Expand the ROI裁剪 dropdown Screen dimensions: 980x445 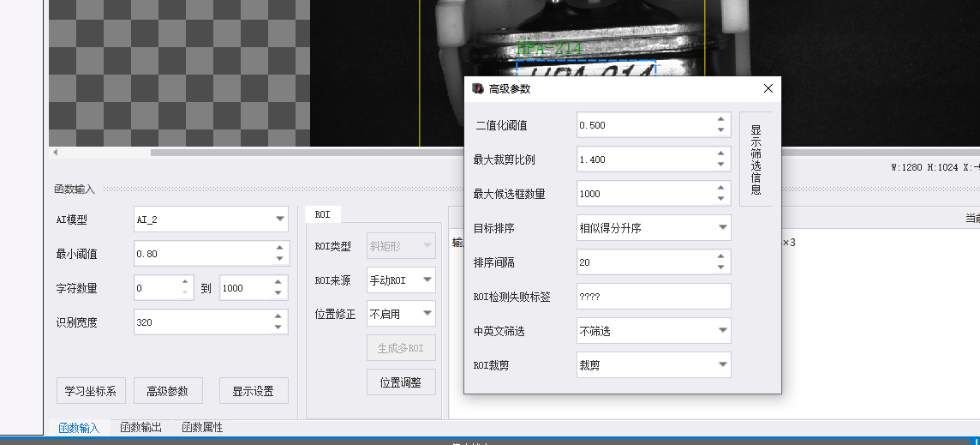[654, 365]
